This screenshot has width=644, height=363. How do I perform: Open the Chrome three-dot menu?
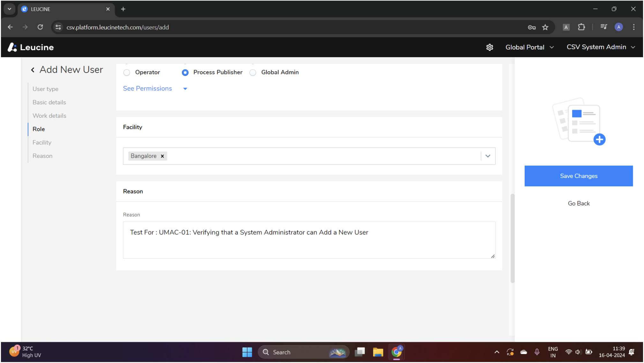click(634, 27)
